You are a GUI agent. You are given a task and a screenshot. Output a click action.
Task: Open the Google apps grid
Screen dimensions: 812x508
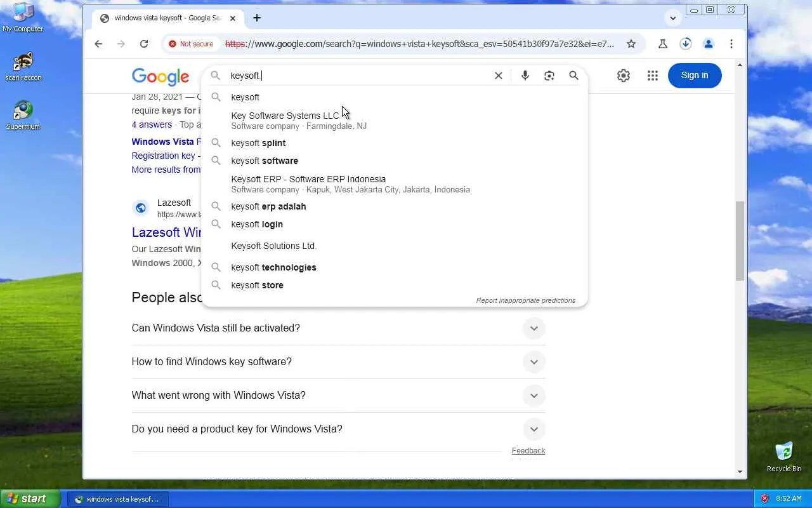[x=653, y=76]
